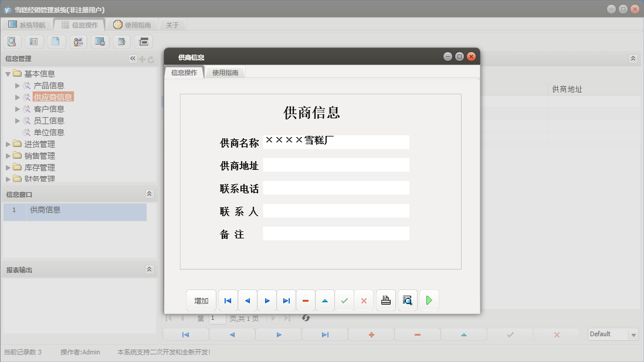Image resolution: width=644 pixels, height=362 pixels.
Task: Open the last toolbar icon with the printer shape
Action: pyautogui.click(x=143, y=41)
